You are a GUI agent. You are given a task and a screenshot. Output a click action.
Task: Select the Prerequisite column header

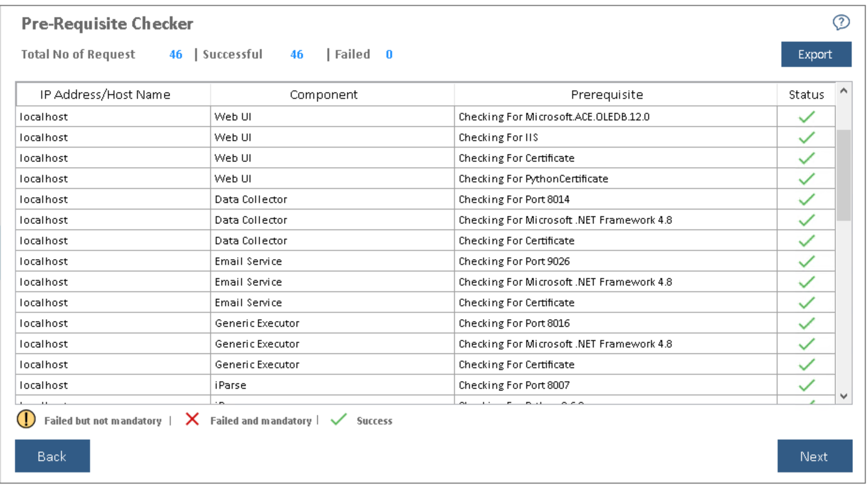click(x=607, y=94)
